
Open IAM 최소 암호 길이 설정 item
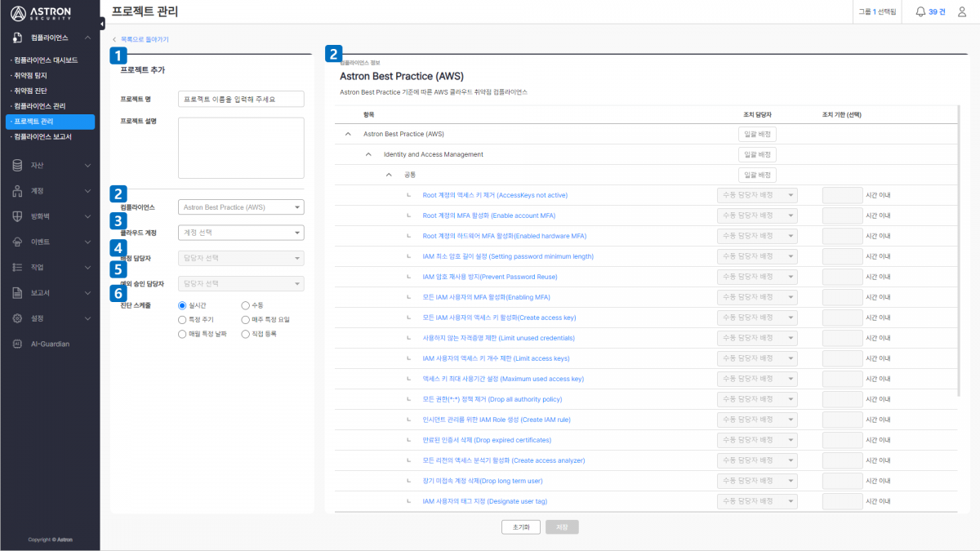coord(507,256)
